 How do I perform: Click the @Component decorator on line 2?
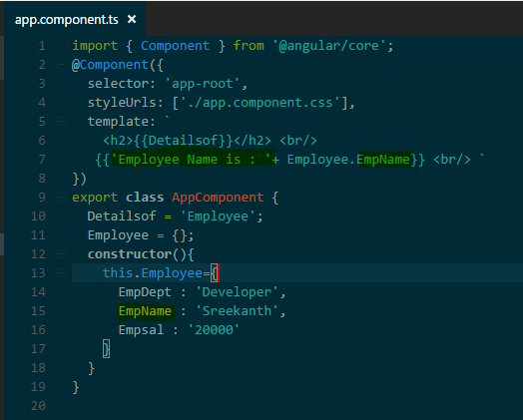point(110,65)
